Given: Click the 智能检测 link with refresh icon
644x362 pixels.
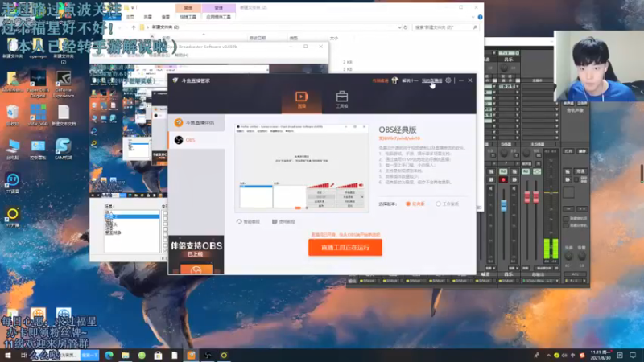Looking at the screenshot, I should click(x=248, y=222).
